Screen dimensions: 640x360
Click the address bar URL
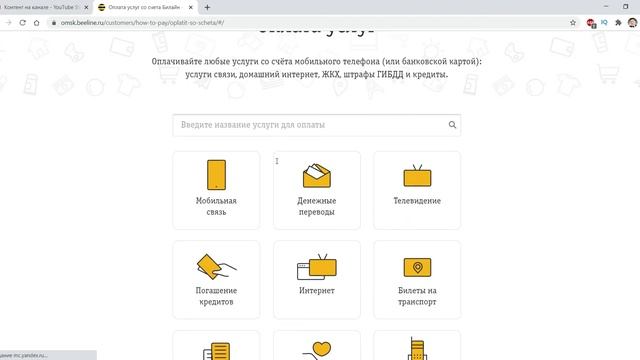tap(142, 23)
